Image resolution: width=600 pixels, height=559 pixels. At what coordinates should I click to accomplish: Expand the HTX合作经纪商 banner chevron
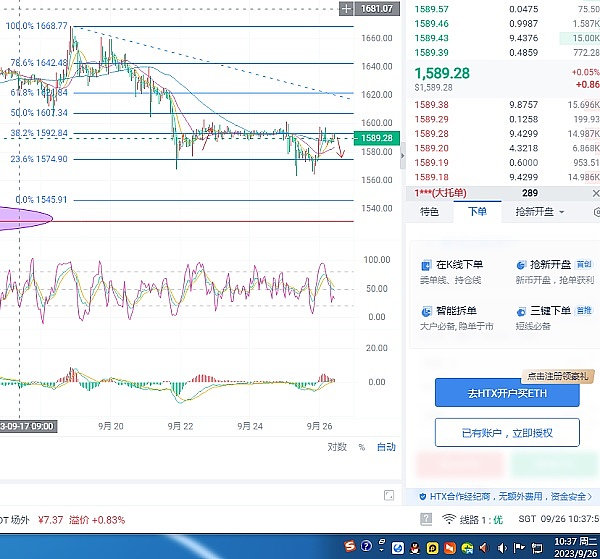point(592,496)
